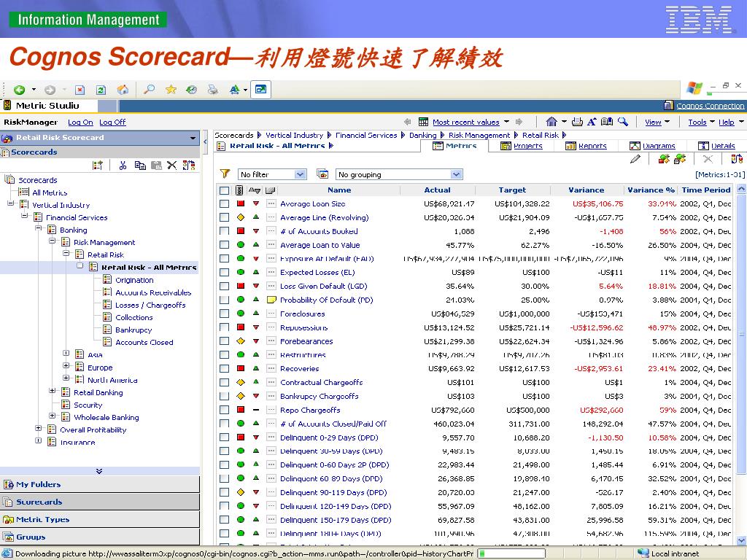Sort by the Variance % column header

[x=651, y=190]
